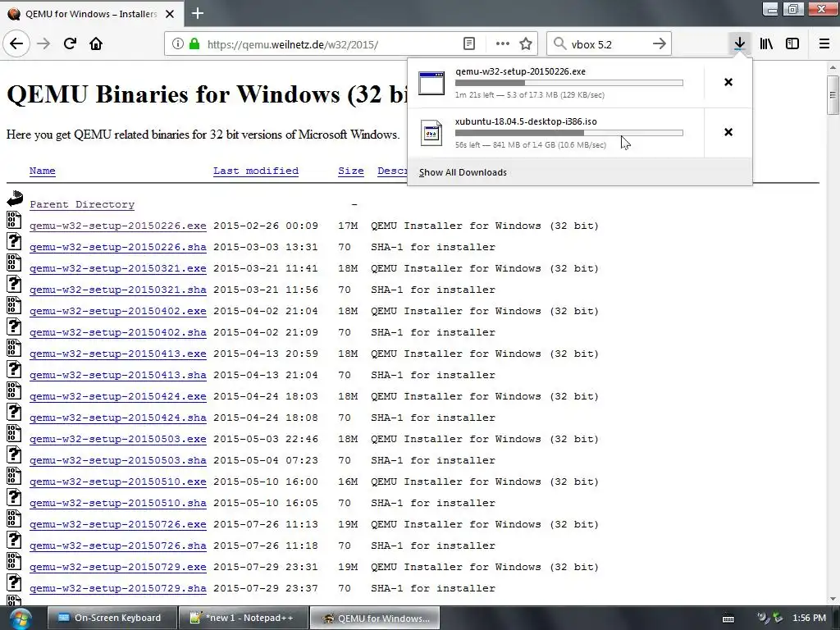Sort listing by Last modified
The height and width of the screenshot is (630, 840).
click(256, 171)
